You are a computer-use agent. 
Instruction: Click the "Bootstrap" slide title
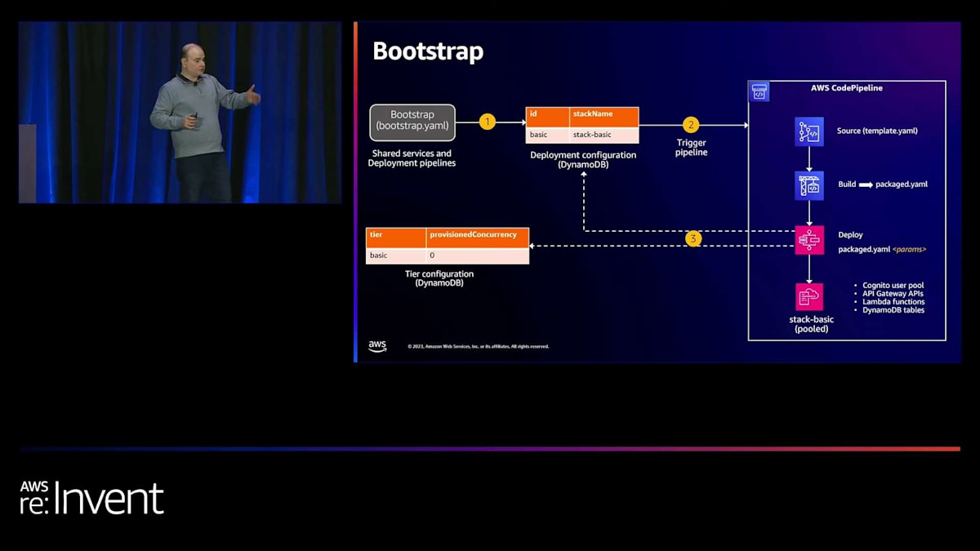click(428, 51)
